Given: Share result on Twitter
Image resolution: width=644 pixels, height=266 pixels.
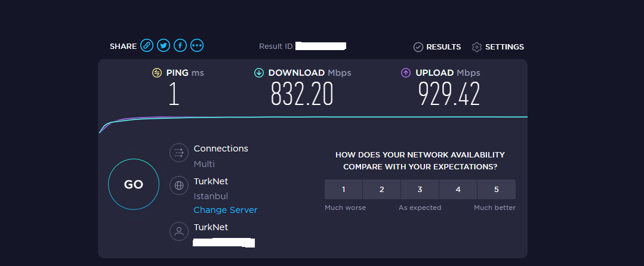Looking at the screenshot, I should [x=164, y=46].
